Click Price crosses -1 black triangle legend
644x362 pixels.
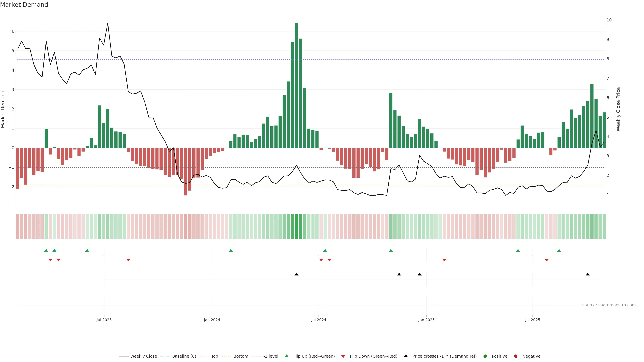tap(406, 356)
